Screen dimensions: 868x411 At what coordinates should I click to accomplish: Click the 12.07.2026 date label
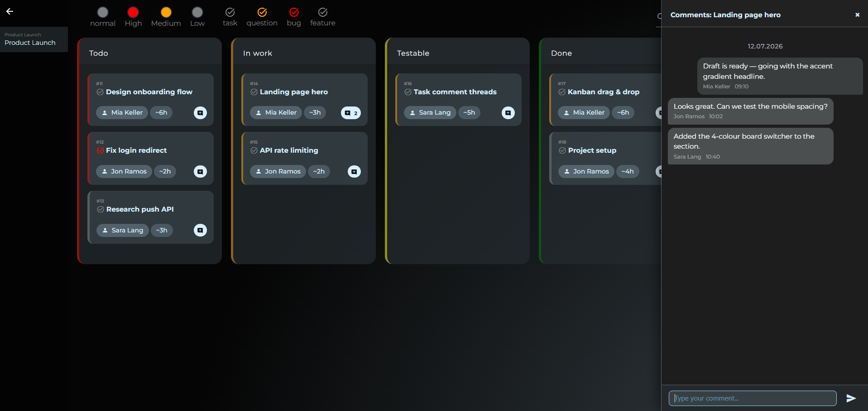(765, 46)
